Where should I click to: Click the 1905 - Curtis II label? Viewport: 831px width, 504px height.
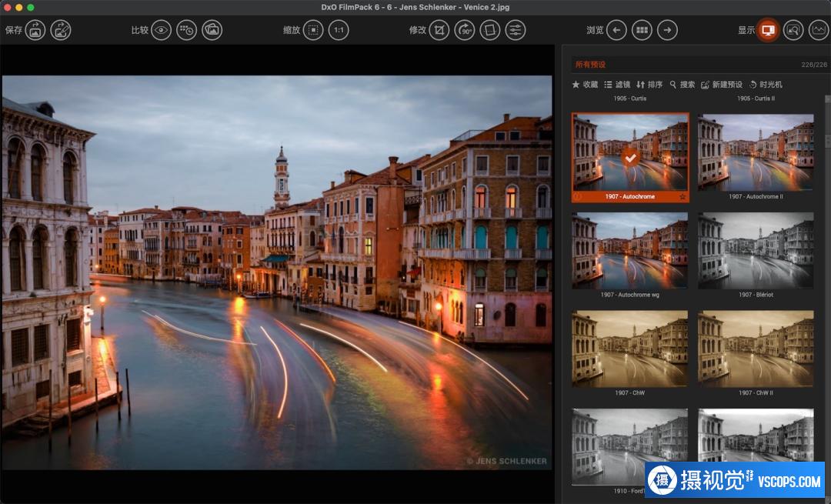tap(756, 98)
